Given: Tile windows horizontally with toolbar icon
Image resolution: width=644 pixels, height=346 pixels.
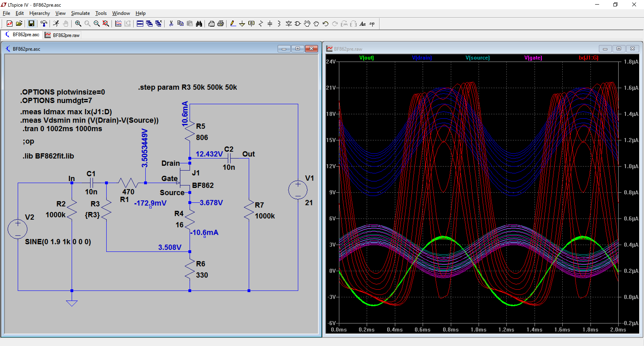Looking at the screenshot, I should pyautogui.click(x=140, y=24).
